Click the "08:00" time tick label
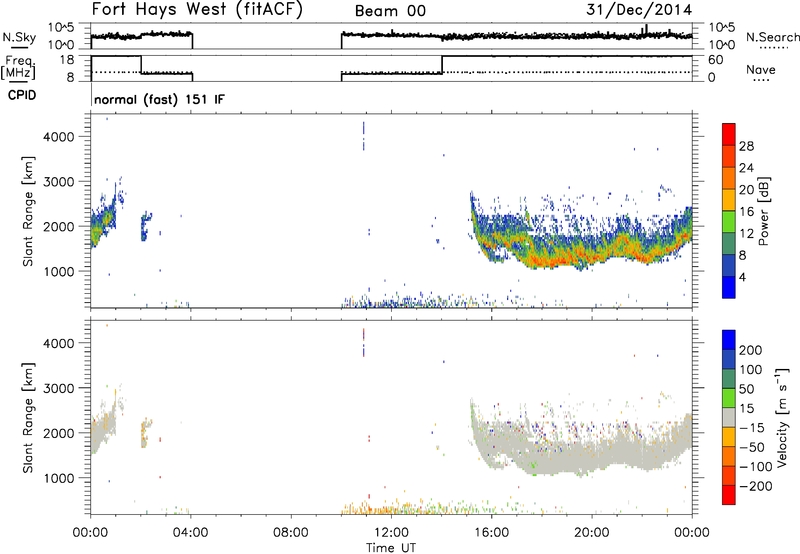The height and width of the screenshot is (554, 800). (291, 533)
